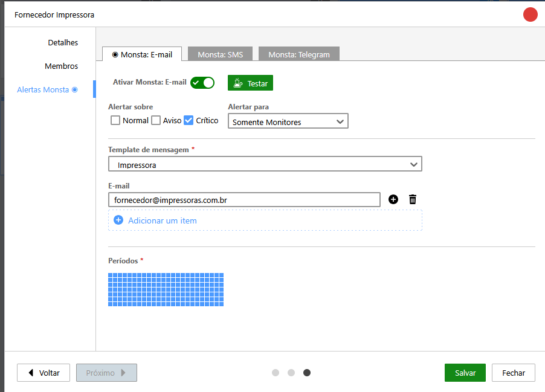Click a cell in the Períodos grid
The image size is (545, 392).
click(166, 289)
